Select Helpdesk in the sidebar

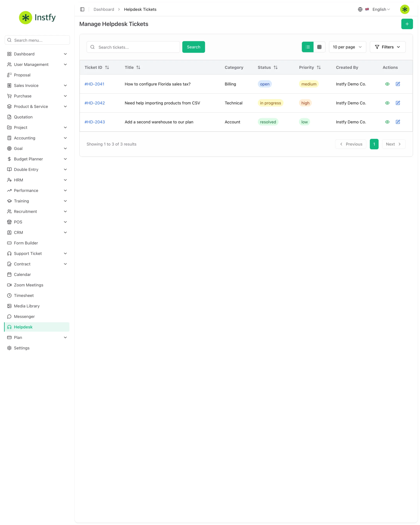[x=37, y=327]
